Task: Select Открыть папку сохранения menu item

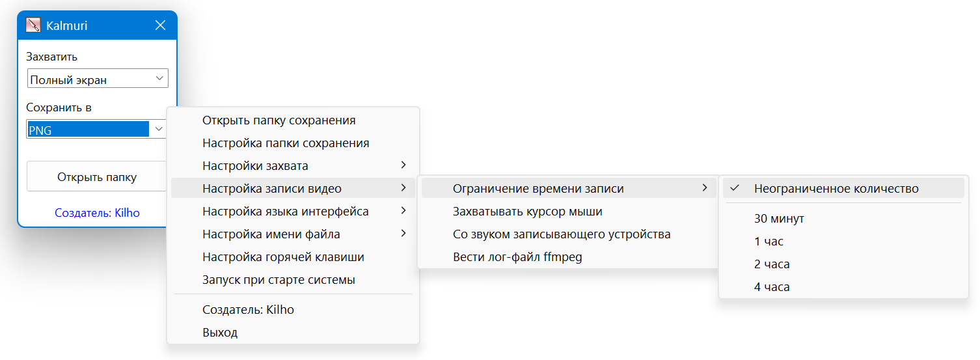Action: 279,120
